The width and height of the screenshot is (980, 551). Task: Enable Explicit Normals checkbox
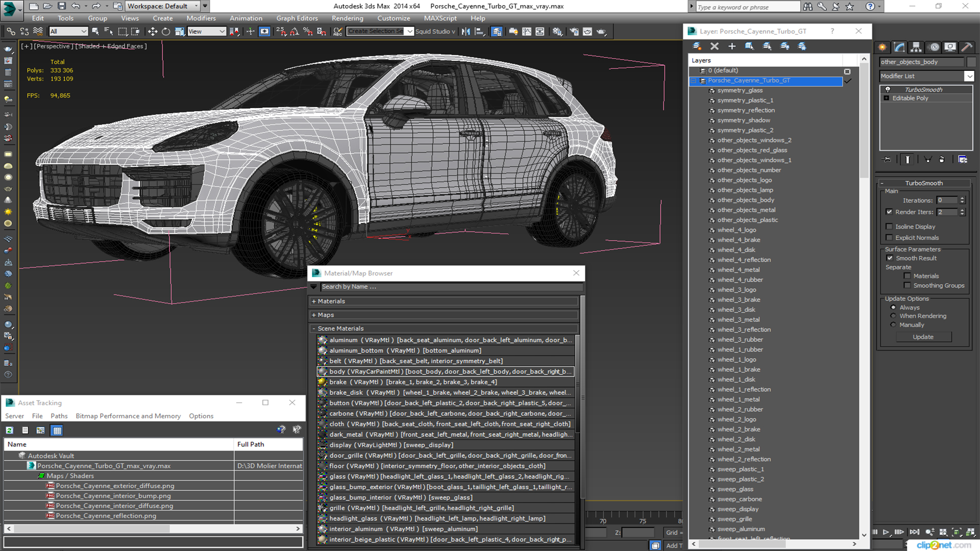tap(889, 238)
